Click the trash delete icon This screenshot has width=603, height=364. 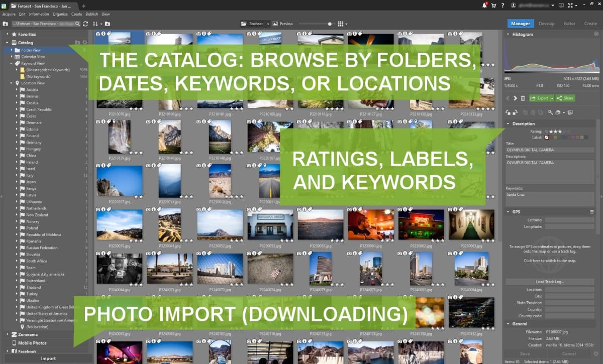coord(523,98)
